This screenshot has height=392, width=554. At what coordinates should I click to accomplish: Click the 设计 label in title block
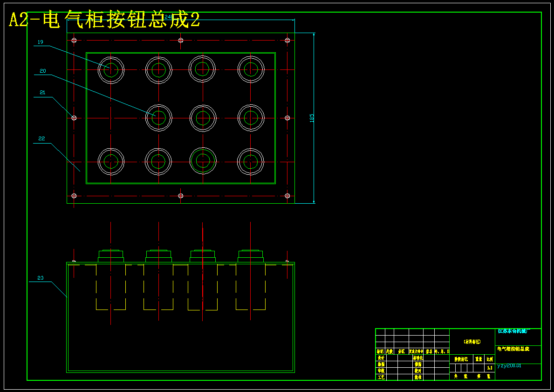pos(381,358)
